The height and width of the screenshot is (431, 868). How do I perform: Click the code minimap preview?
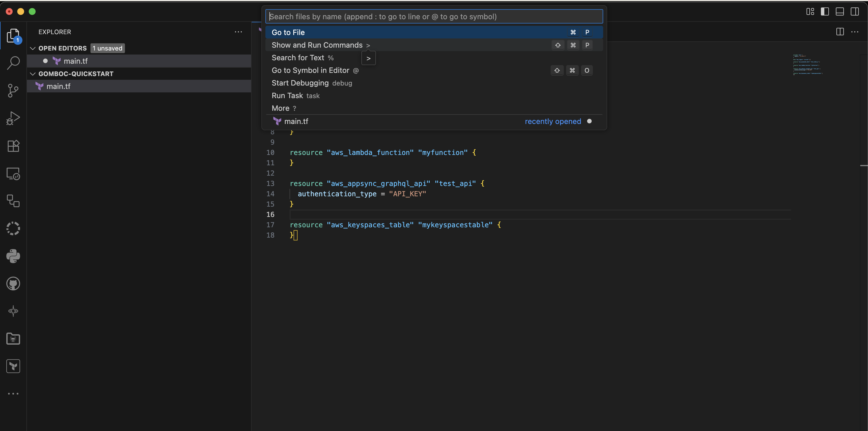tap(808, 64)
